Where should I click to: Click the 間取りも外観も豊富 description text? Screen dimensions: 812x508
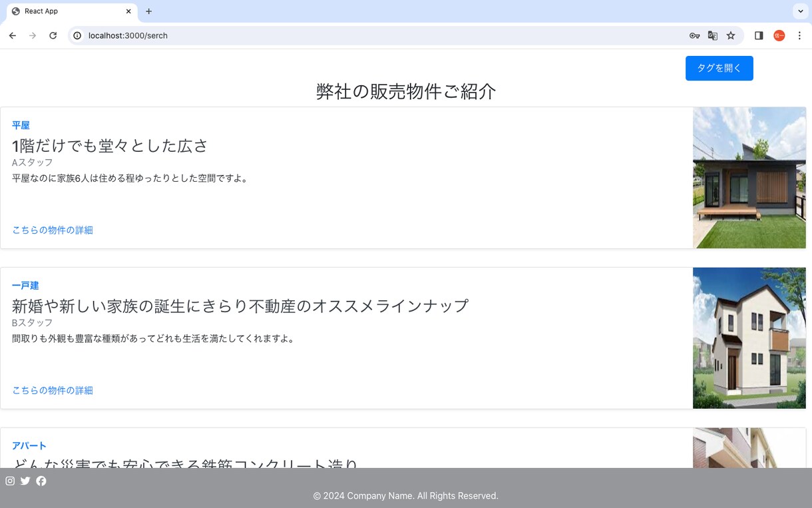pyautogui.click(x=155, y=339)
